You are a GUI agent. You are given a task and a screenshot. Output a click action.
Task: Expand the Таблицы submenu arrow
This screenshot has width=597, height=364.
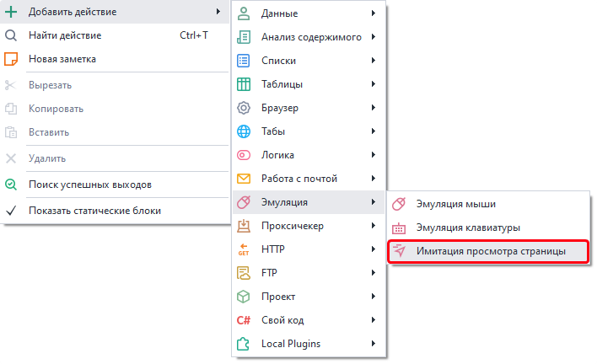[x=372, y=84]
